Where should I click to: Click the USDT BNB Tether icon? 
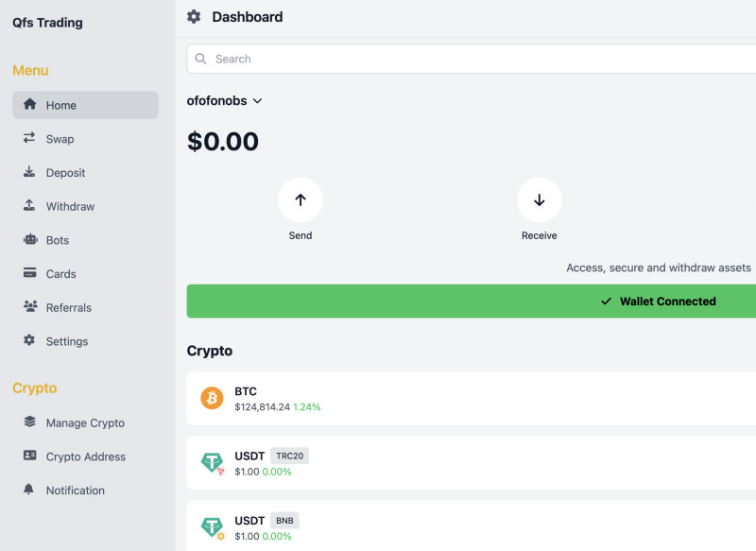212,527
